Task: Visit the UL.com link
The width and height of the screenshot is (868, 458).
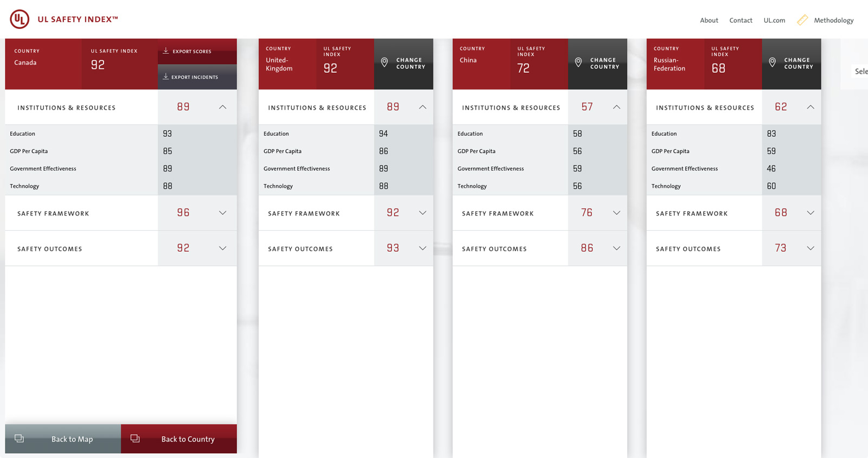Action: tap(774, 21)
